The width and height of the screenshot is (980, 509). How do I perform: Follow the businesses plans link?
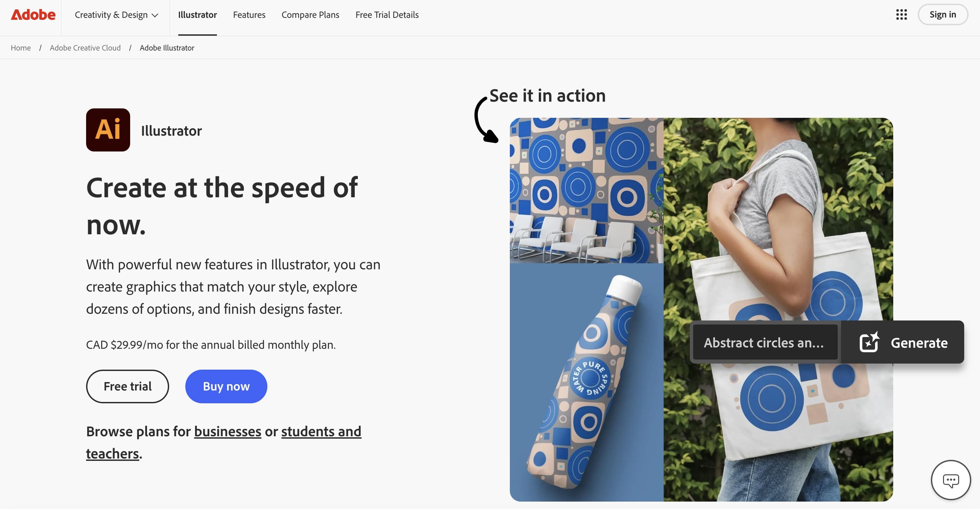[x=227, y=431]
